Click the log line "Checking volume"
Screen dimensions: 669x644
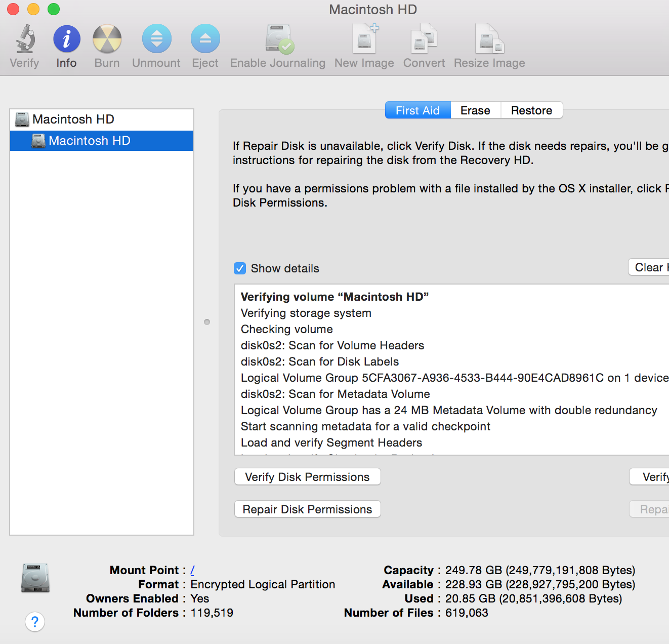pos(287,329)
